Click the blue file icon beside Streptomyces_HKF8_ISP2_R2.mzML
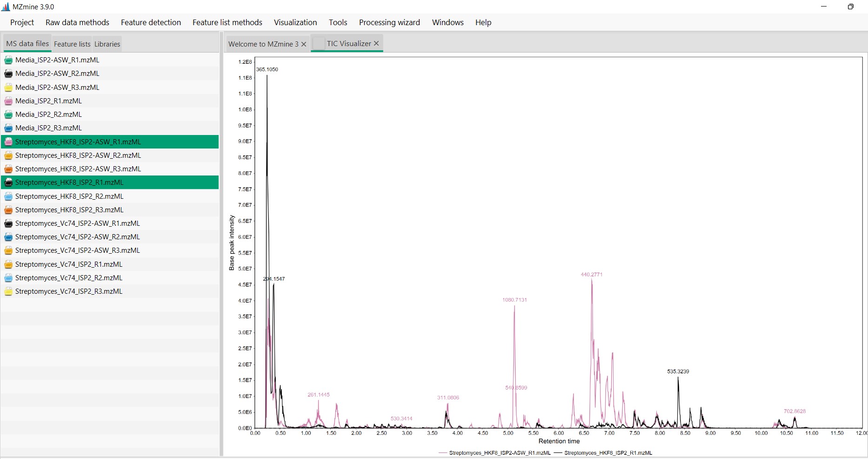The image size is (868, 459). tap(8, 196)
